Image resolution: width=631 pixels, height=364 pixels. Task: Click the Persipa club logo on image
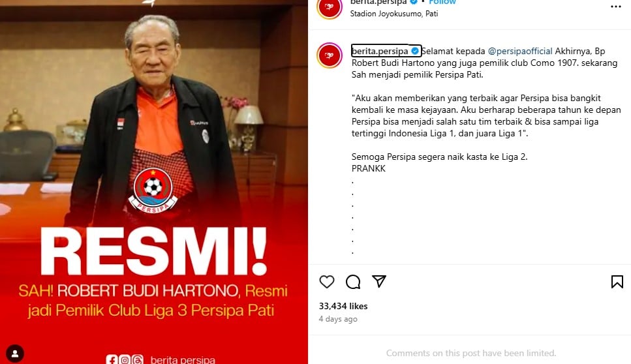pos(153,190)
